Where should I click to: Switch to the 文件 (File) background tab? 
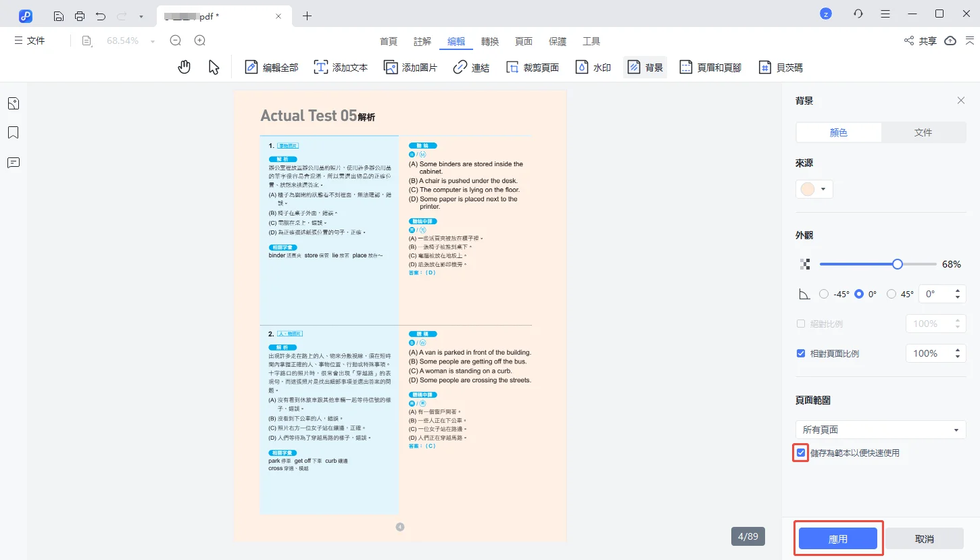[x=923, y=132]
